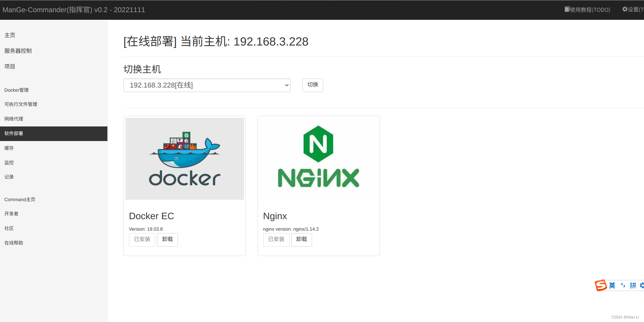Click 卸载 under Docker EC
The width and height of the screenshot is (644, 322).
(167, 239)
